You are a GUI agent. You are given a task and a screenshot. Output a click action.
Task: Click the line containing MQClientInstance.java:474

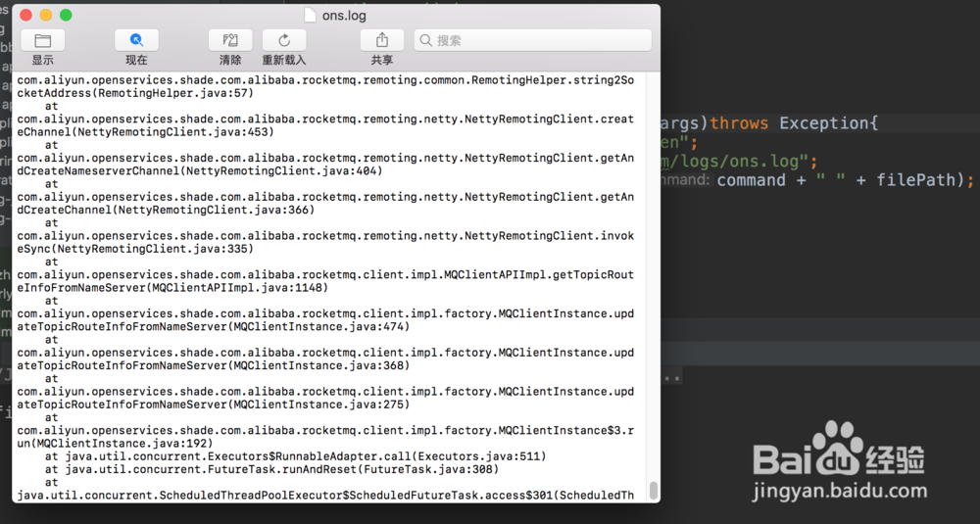213,326
